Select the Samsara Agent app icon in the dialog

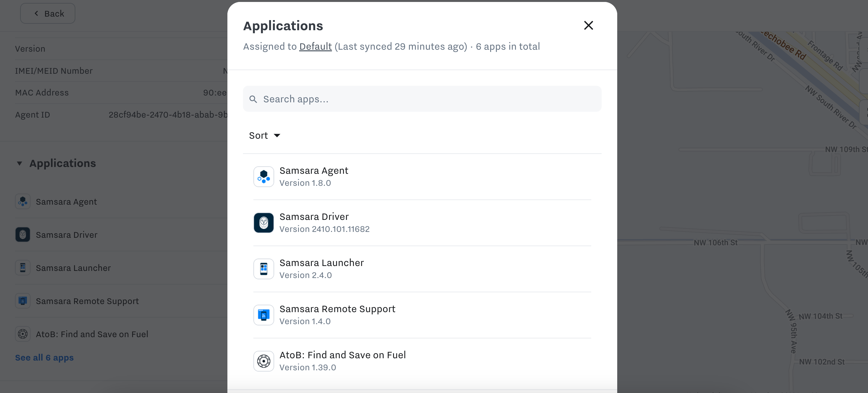[264, 176]
